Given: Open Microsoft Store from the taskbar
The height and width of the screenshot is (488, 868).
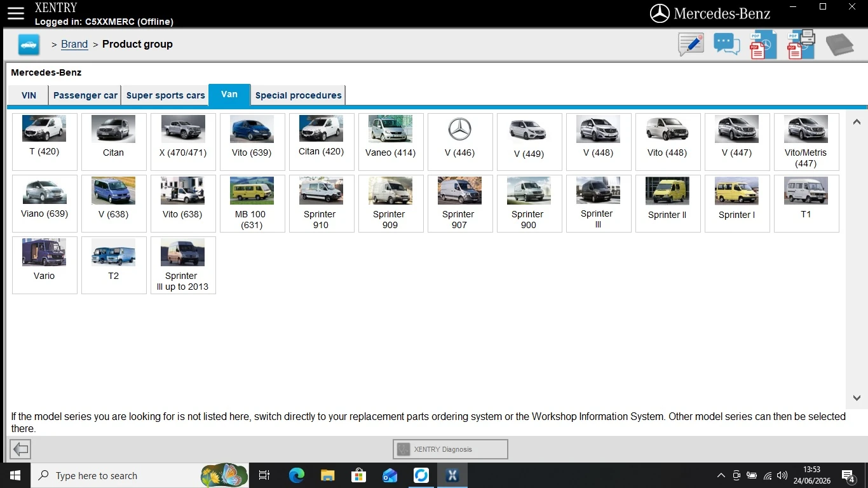Looking at the screenshot, I should click(x=358, y=475).
